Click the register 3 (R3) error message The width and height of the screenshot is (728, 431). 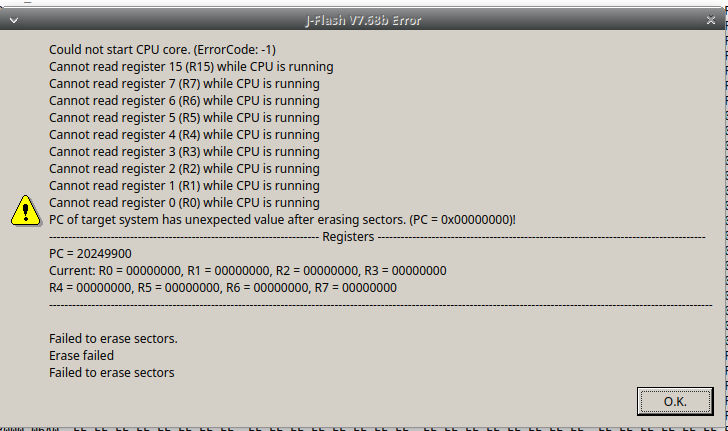click(x=184, y=151)
